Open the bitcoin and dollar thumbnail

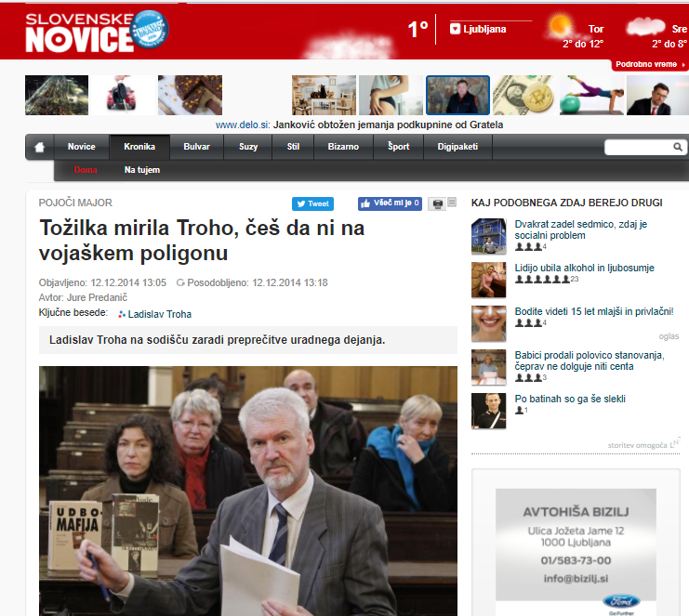point(523,95)
